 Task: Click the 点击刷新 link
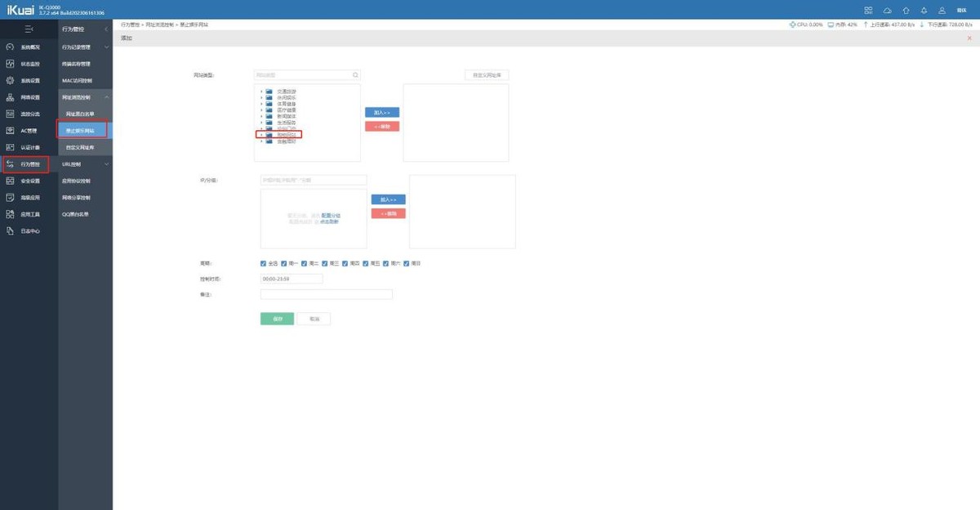click(x=329, y=221)
